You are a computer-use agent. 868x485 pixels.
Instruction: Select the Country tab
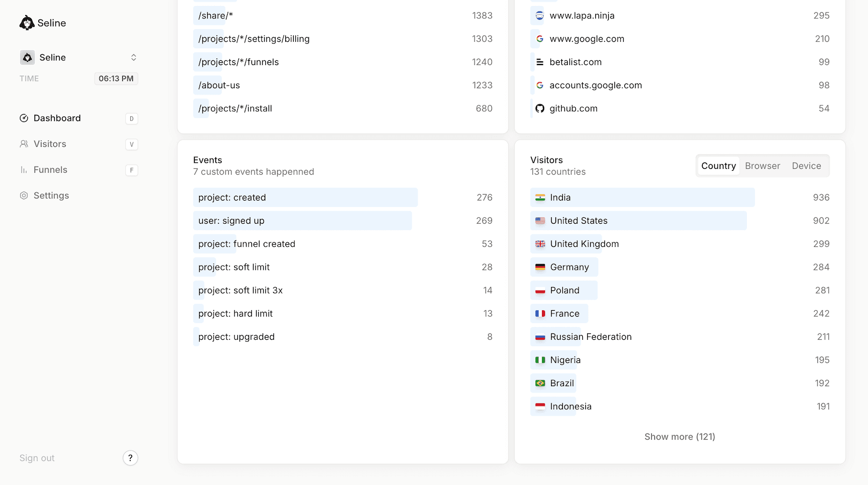[x=718, y=166]
